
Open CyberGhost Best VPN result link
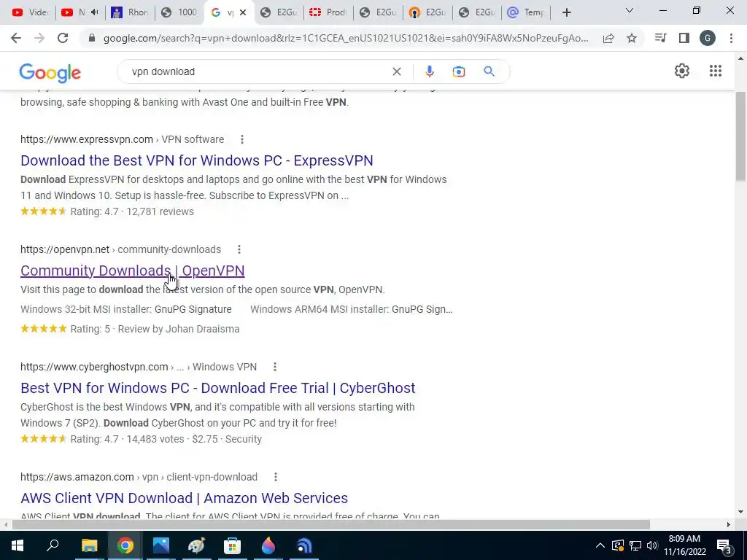tap(217, 388)
